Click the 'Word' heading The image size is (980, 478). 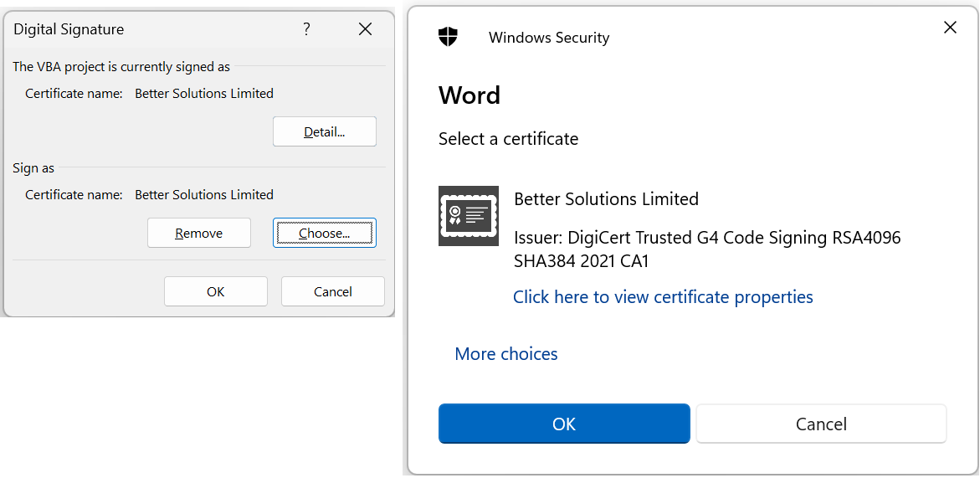pos(469,95)
